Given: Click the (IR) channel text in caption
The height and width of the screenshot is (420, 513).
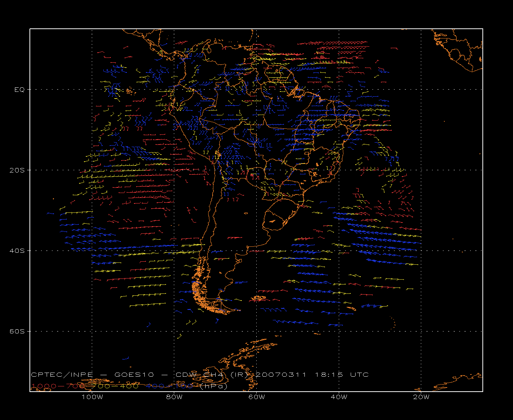Looking at the screenshot, I should [x=239, y=374].
